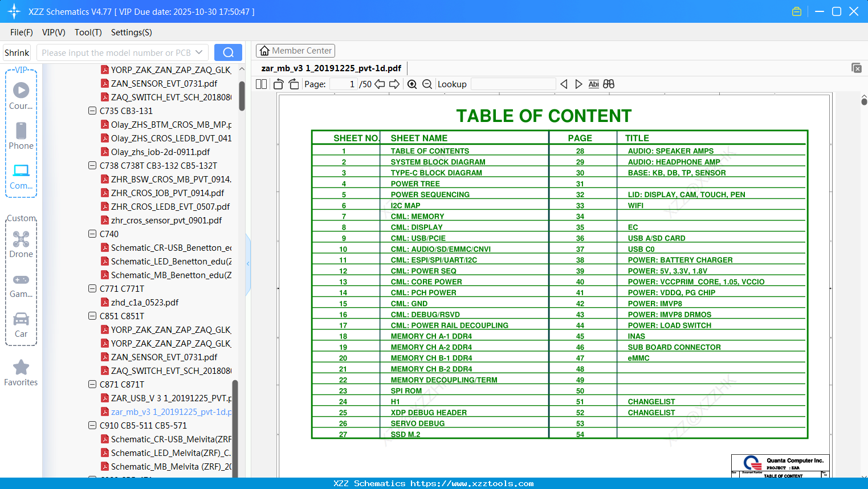Go to the next page arrow
The image size is (868, 489).
click(394, 84)
